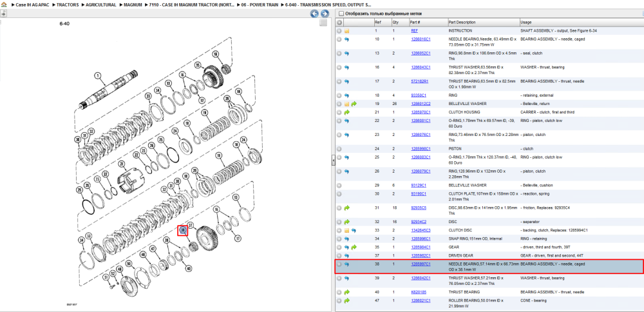Collapse the diagram panel with the splitter arrow

[x=333, y=162]
